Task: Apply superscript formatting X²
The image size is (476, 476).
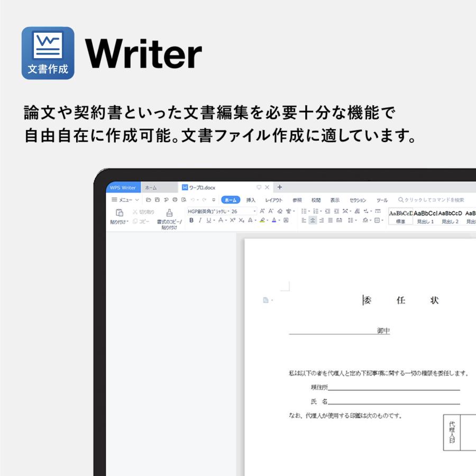Action: click(233, 221)
